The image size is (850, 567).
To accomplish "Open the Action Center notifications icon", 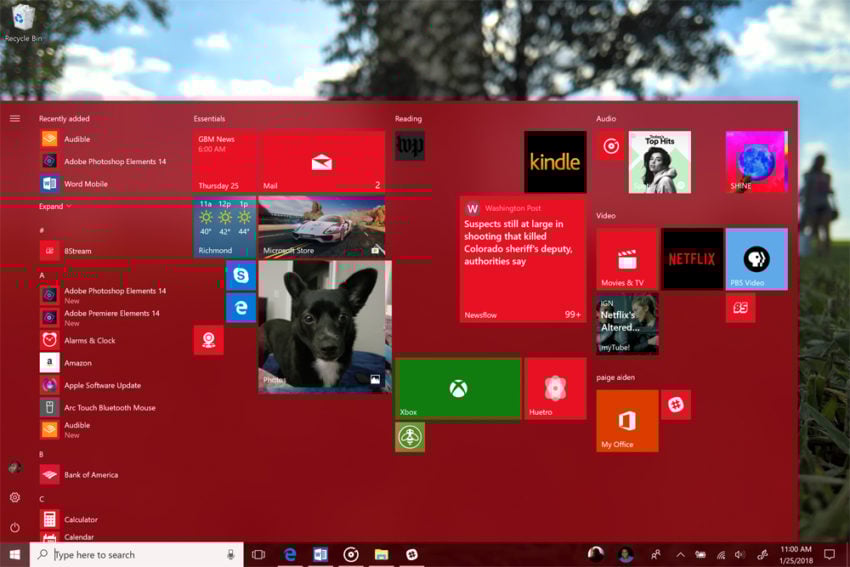I will pos(829,555).
